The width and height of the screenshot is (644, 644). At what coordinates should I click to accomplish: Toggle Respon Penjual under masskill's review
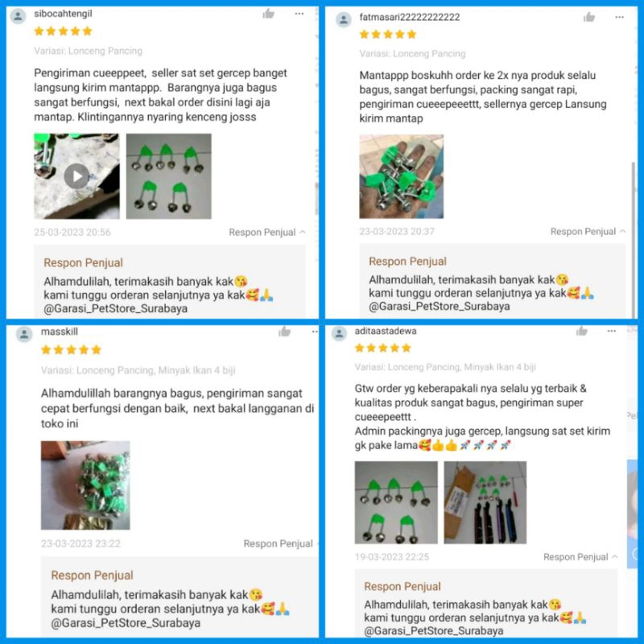tap(280, 544)
